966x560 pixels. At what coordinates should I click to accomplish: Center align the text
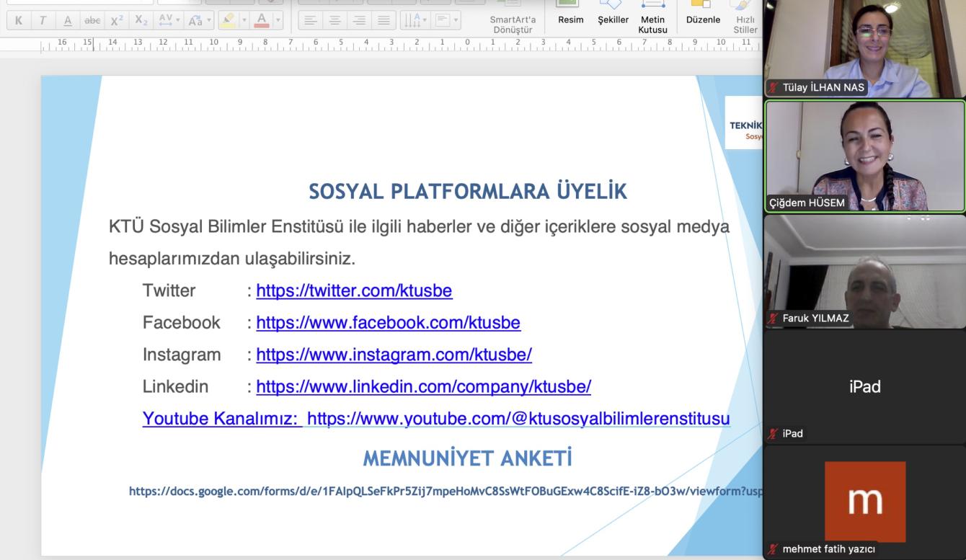coord(334,20)
